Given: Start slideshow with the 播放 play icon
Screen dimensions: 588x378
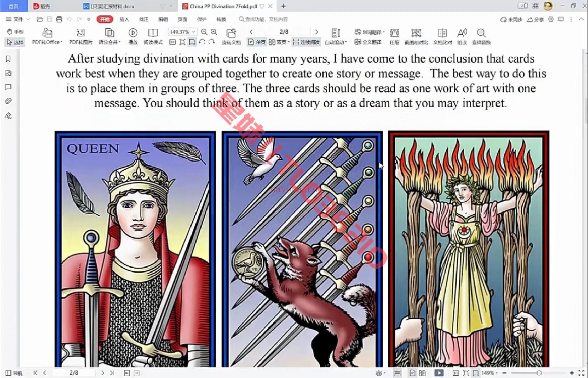Looking at the screenshot, I should coord(133,37).
